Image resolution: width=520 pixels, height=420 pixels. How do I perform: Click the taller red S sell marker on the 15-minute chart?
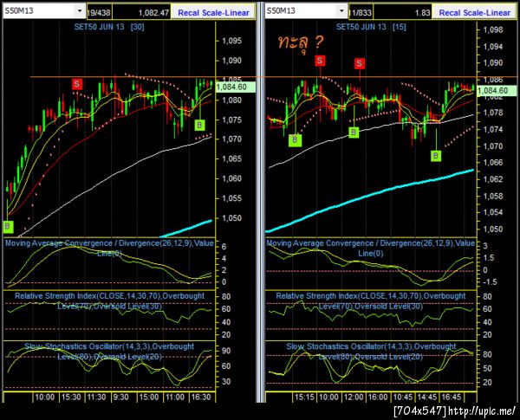point(320,61)
